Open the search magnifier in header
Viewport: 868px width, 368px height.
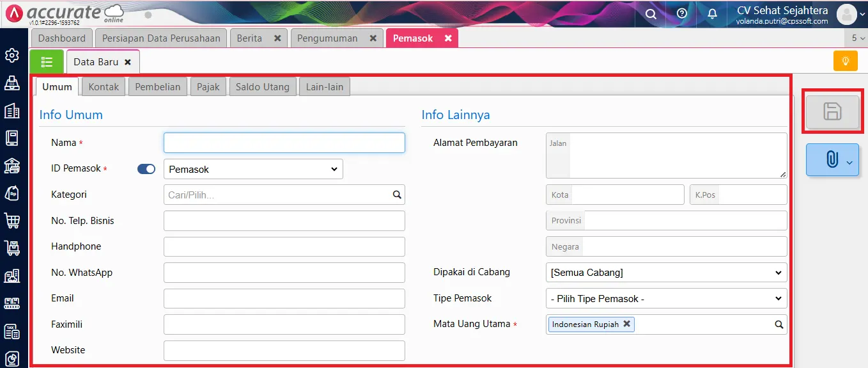(x=651, y=14)
